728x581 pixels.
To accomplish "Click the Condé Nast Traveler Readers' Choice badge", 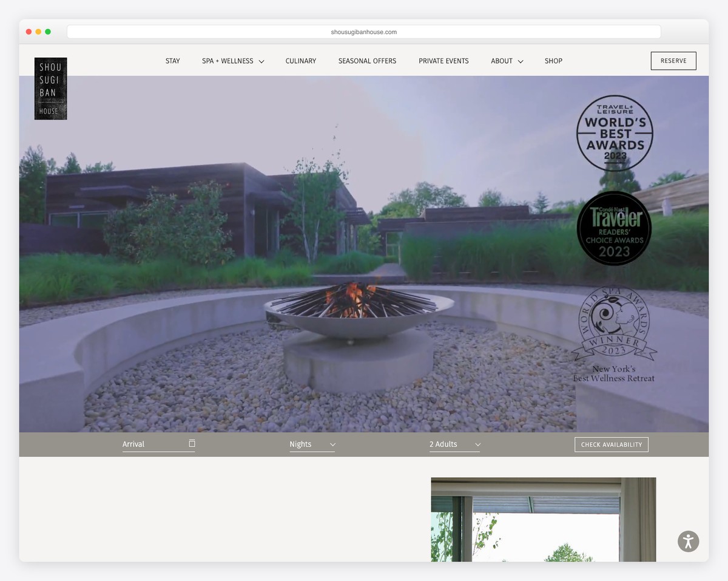I will coord(614,228).
